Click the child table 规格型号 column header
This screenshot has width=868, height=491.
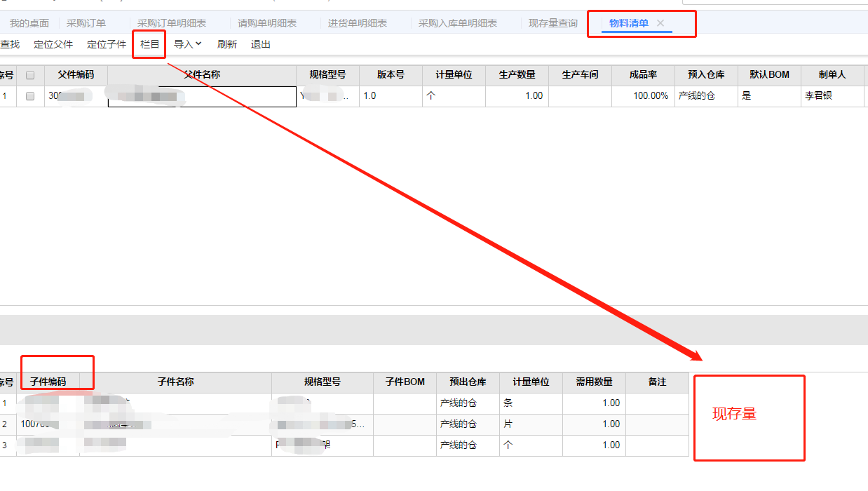pyautogui.click(x=323, y=382)
